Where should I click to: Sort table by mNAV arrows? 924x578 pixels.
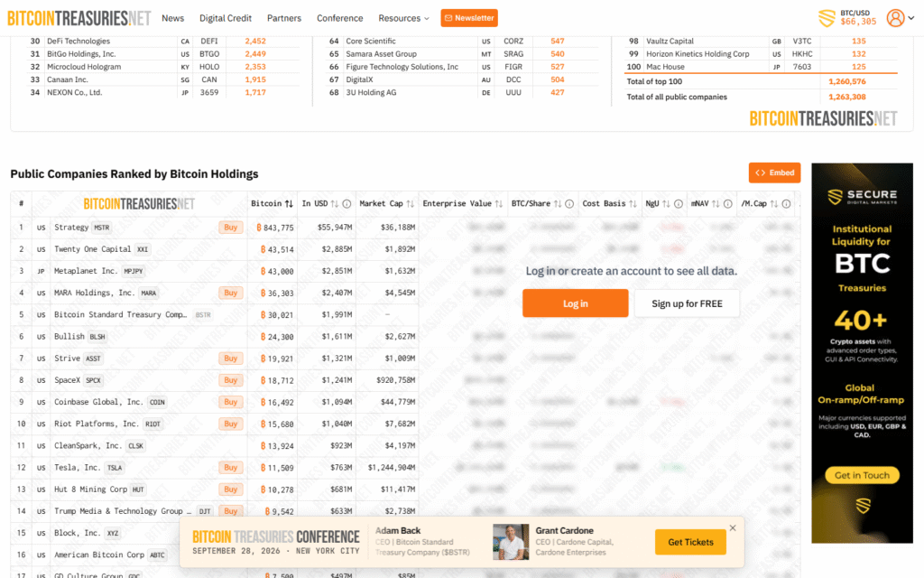[x=716, y=203]
